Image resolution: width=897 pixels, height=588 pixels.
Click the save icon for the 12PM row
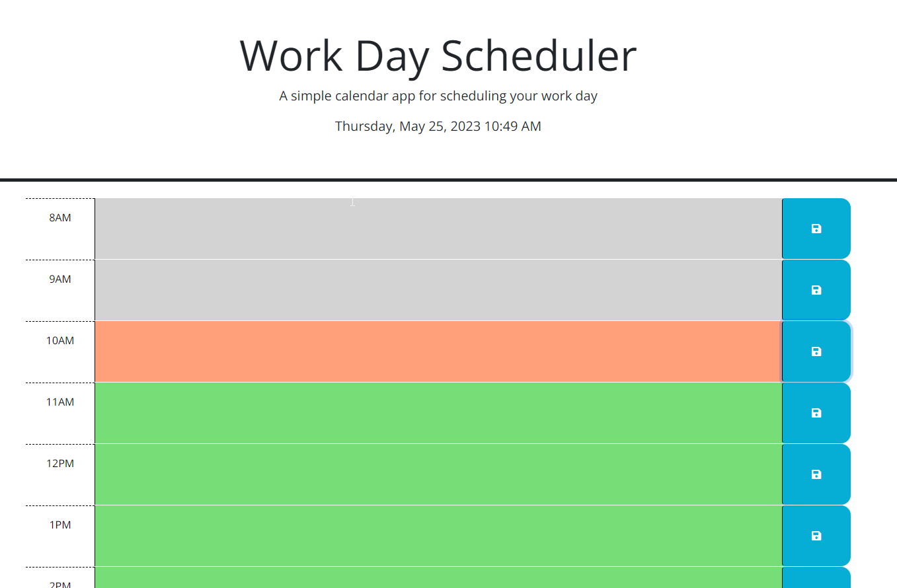click(x=816, y=474)
